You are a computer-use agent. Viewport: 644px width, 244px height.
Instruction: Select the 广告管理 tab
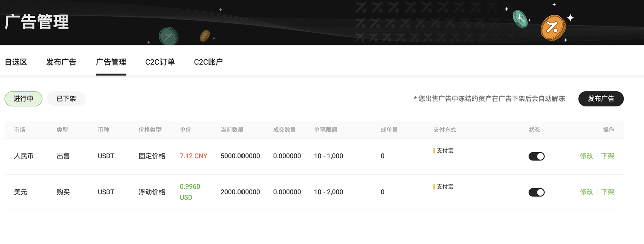(111, 62)
